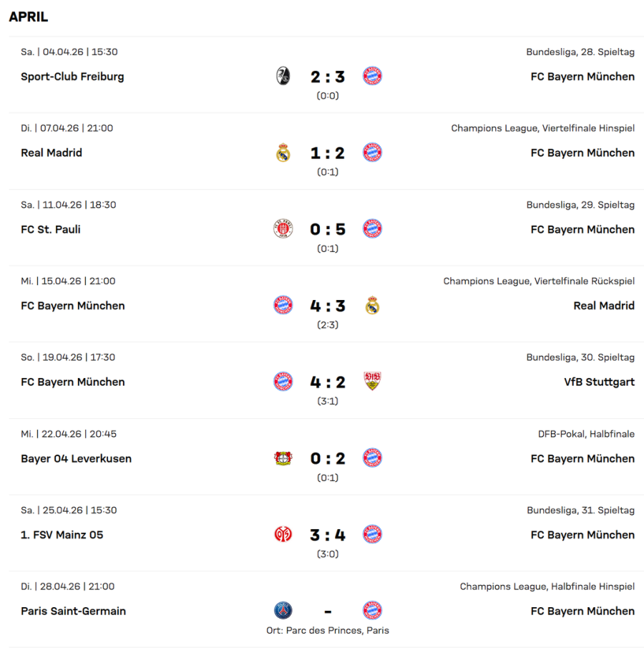The width and height of the screenshot is (644, 648).
Task: Click the FC St. Pauli crest icon
Action: tap(283, 229)
